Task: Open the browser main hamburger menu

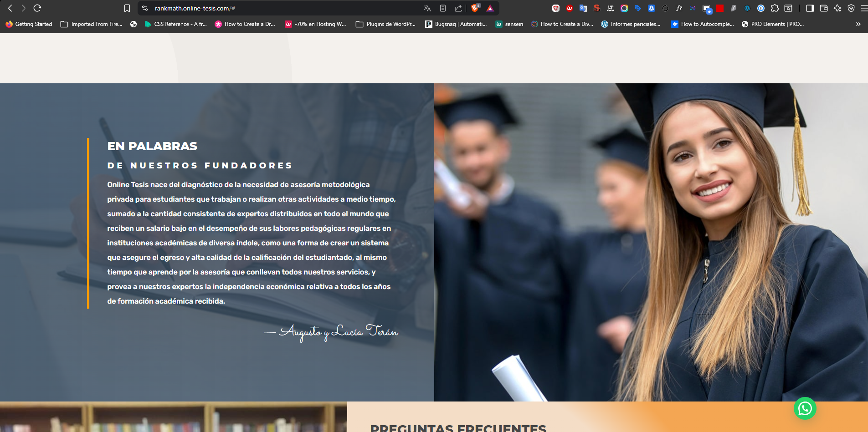Action: tap(864, 8)
